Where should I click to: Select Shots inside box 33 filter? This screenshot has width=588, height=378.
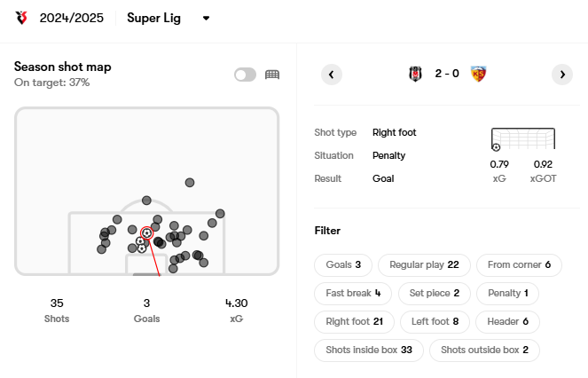369,350
